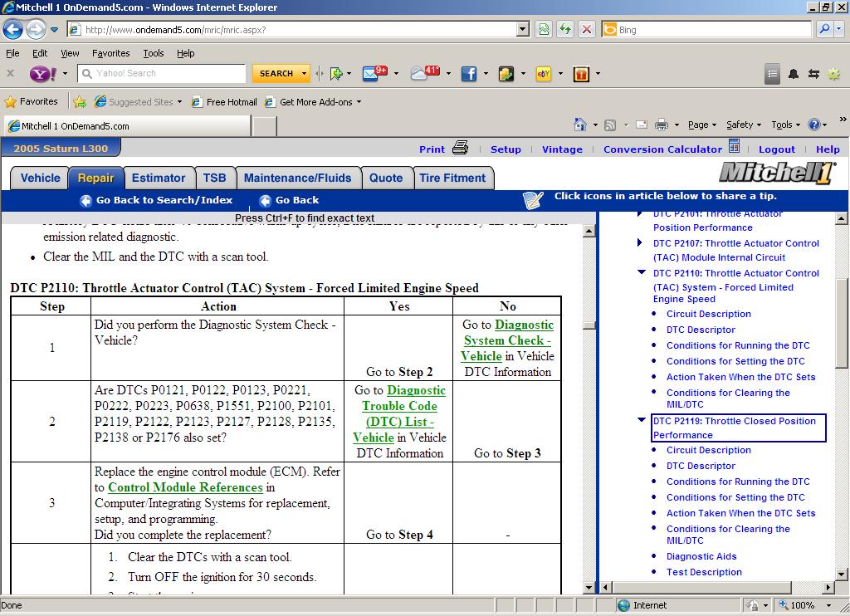Click the Refresh page icon
Viewport: 850px width, 616px height.
tap(565, 29)
